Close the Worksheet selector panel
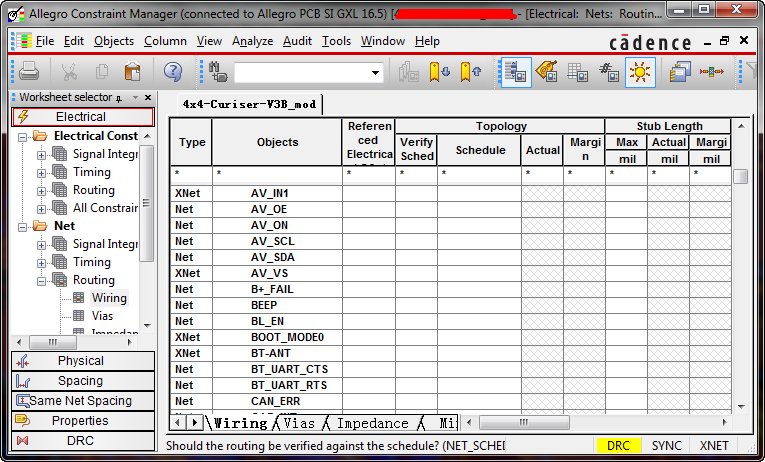The height and width of the screenshot is (462, 765). (148, 98)
